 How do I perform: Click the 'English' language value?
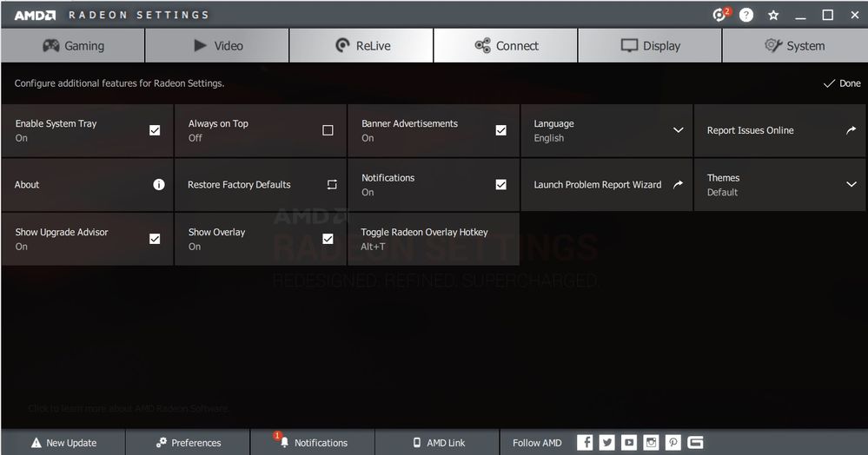(548, 138)
